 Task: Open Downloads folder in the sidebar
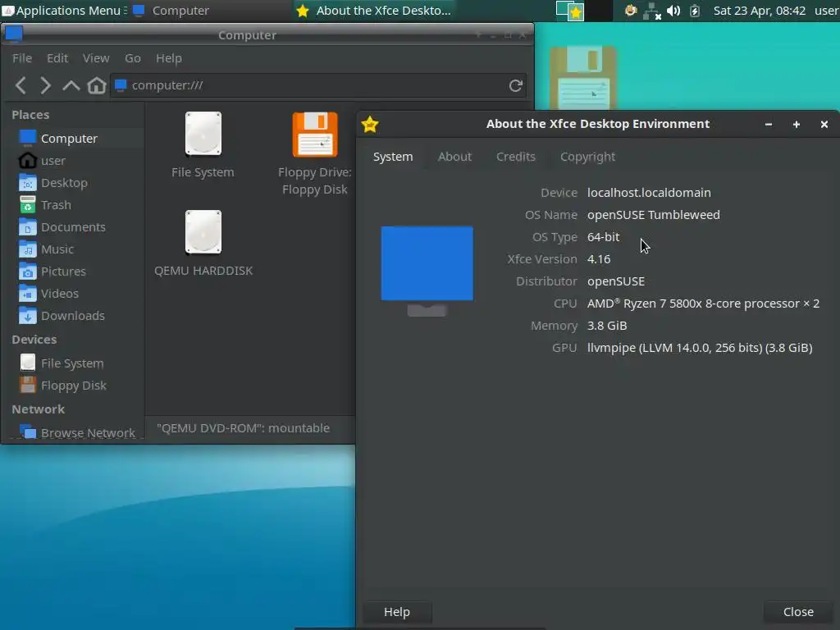(x=73, y=316)
